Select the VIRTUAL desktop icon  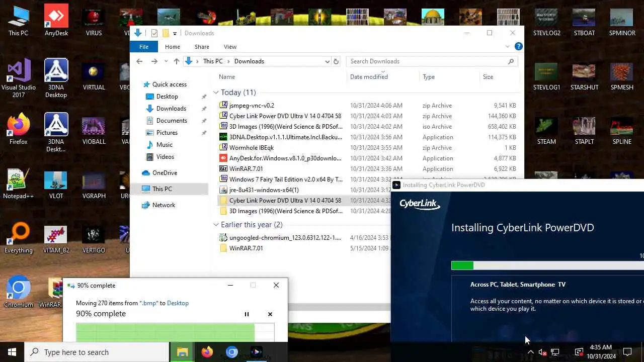(x=94, y=75)
